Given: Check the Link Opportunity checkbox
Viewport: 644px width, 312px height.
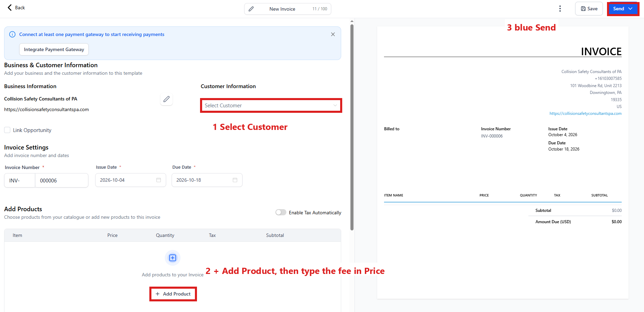Looking at the screenshot, I should [7, 130].
